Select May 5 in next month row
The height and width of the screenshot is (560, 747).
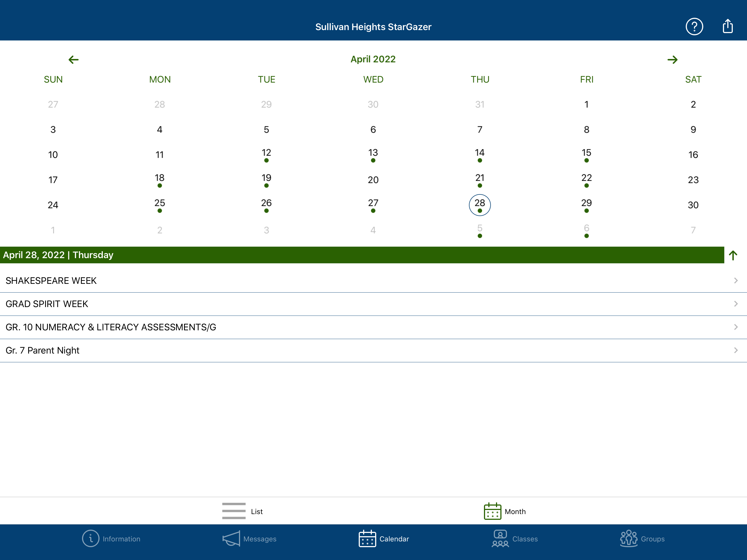click(480, 230)
